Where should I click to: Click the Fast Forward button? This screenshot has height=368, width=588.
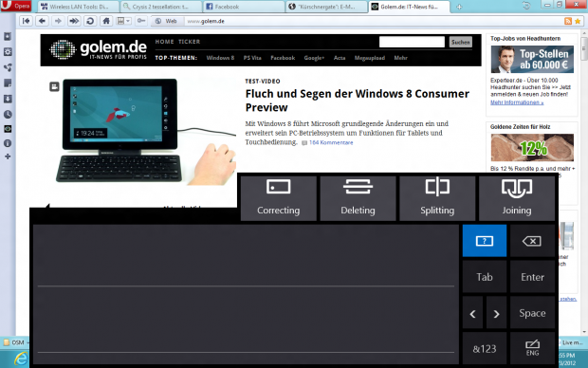click(x=74, y=21)
